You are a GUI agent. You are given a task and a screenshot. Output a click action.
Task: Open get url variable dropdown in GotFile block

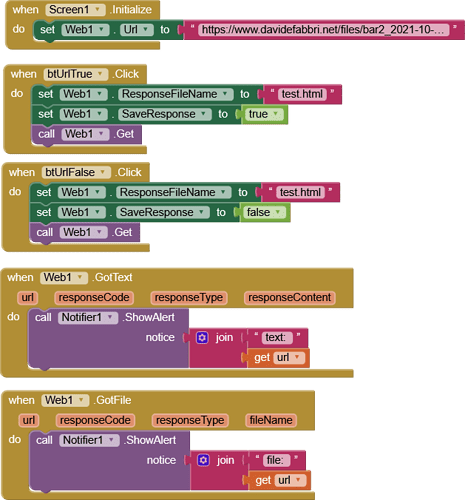(290, 480)
